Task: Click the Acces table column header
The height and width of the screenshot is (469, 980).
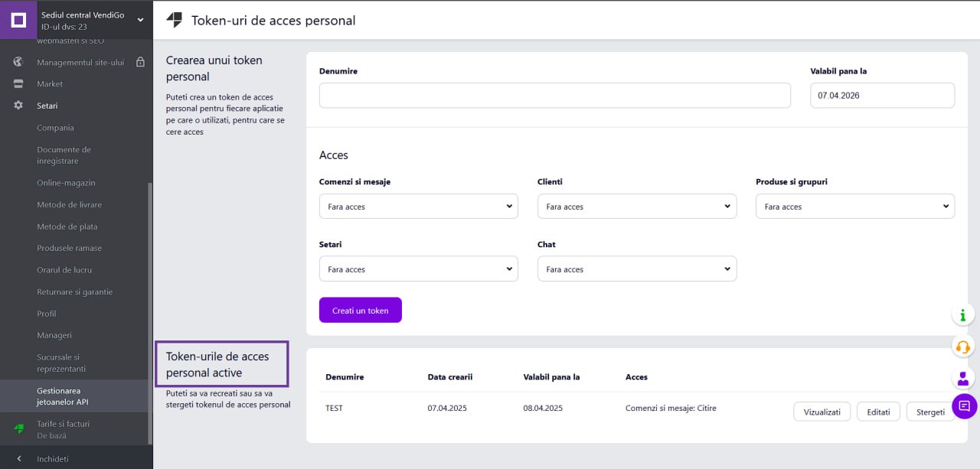Action: [636, 377]
